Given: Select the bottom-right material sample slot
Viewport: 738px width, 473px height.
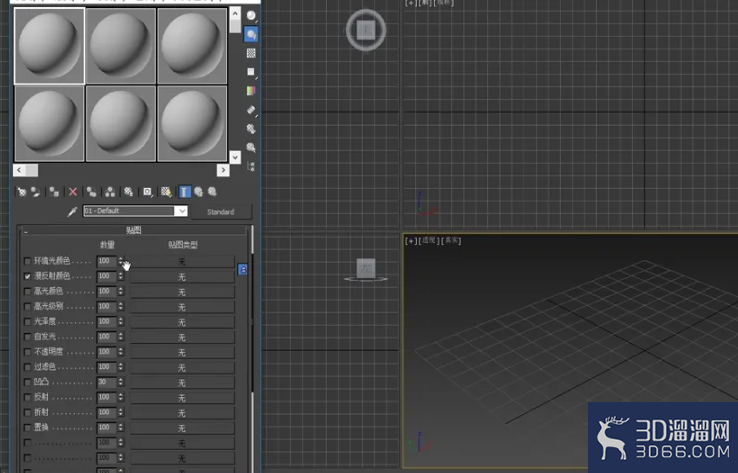Looking at the screenshot, I should 193,124.
